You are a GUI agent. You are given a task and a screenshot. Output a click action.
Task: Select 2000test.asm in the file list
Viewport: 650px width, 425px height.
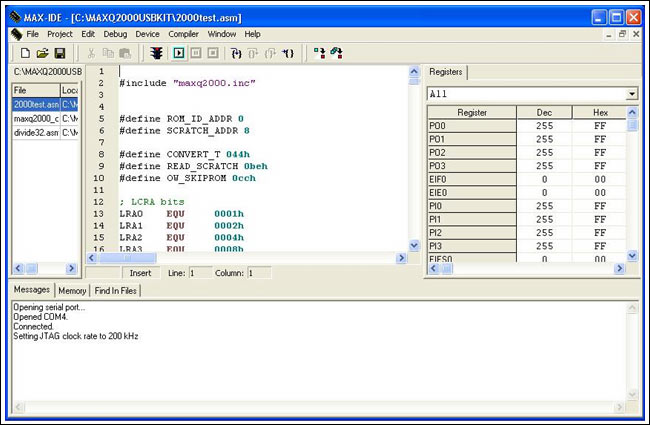[x=35, y=104]
